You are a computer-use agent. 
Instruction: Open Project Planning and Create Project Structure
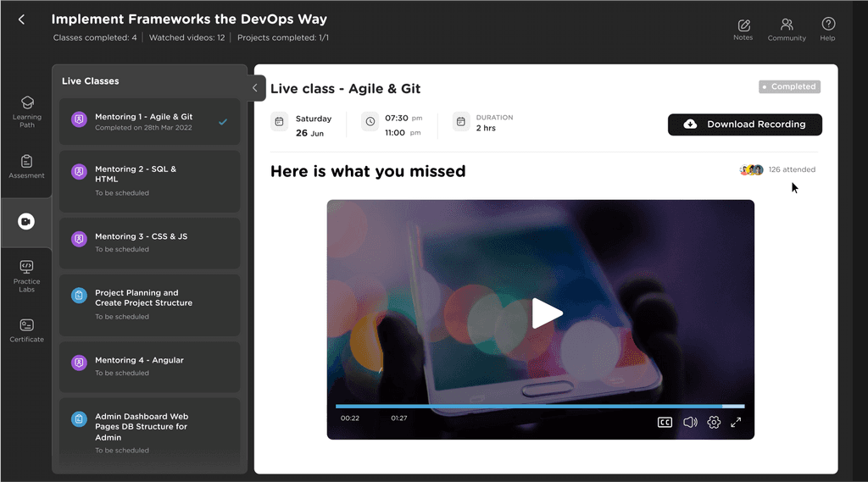[x=149, y=304]
